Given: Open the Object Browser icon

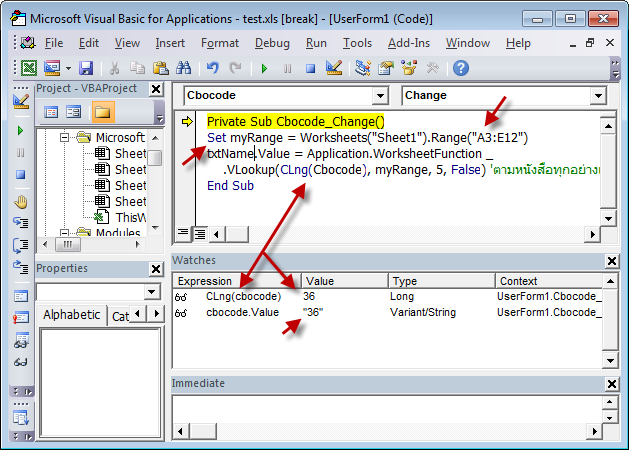Looking at the screenshot, I should pyautogui.click(x=408, y=68).
